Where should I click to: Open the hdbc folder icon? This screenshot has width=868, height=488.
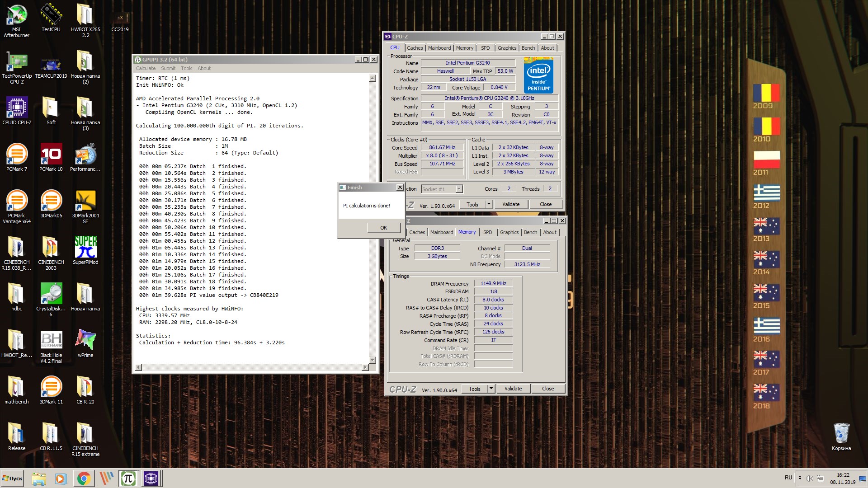[17, 297]
